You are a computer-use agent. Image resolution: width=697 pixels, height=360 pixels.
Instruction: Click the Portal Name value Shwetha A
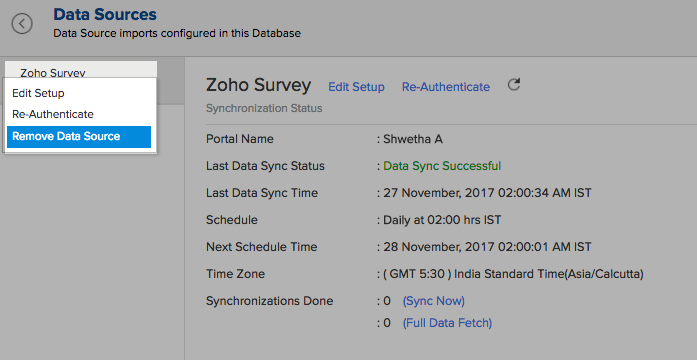click(413, 139)
